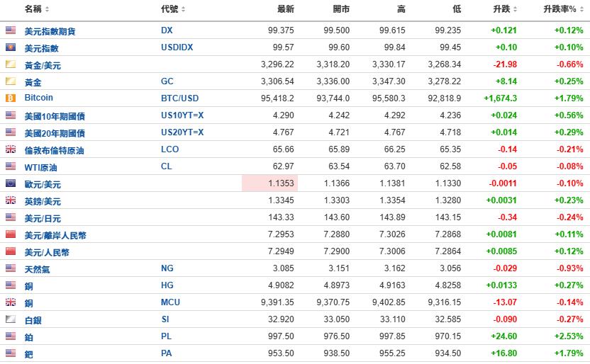Click the UK flag next to 倫敦布倫特原油

tap(11, 149)
